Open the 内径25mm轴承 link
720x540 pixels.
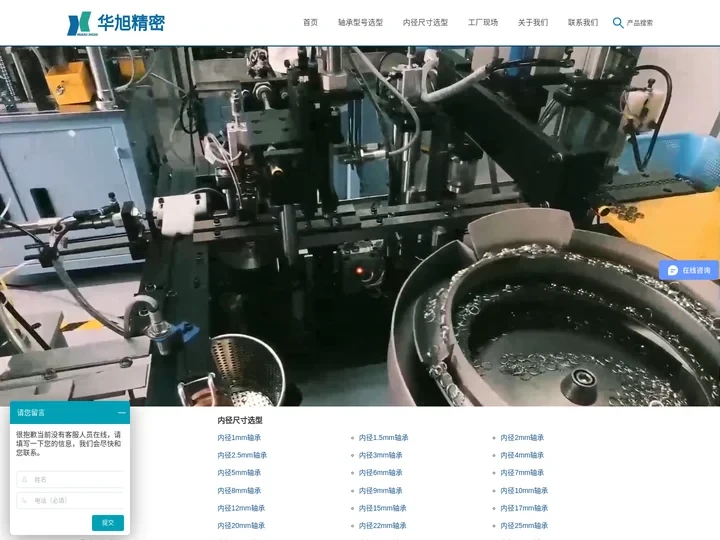[524, 525]
